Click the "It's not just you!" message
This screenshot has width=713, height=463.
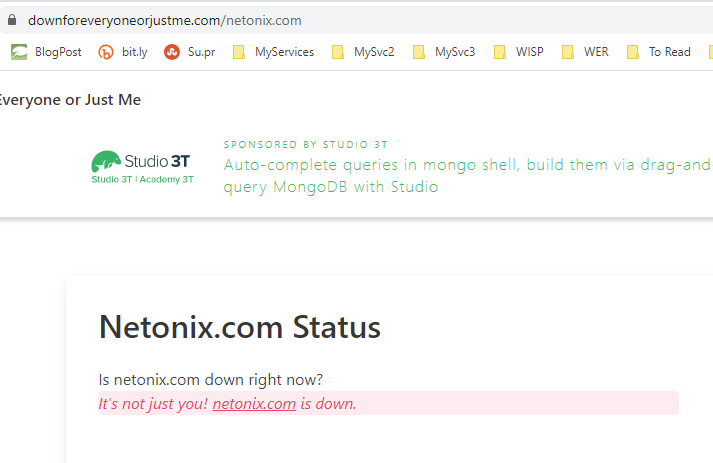coord(153,404)
